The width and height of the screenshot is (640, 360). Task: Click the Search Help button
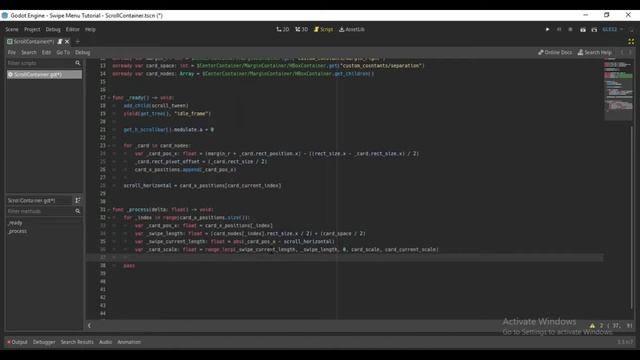tap(595, 52)
